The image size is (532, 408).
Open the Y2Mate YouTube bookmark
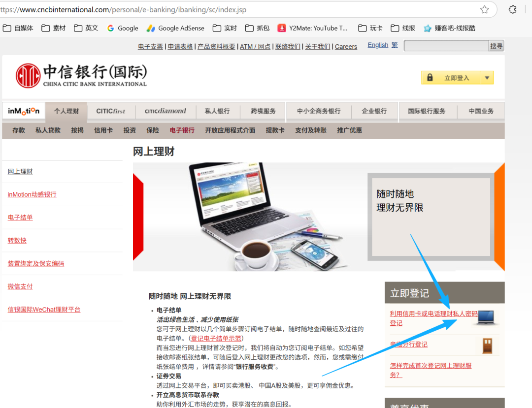pos(313,28)
